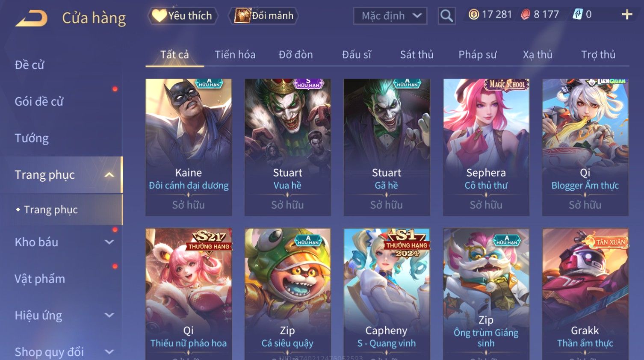Screen dimensions: 644x360
Task: Open Tướng in the sidebar
Action: tap(32, 138)
